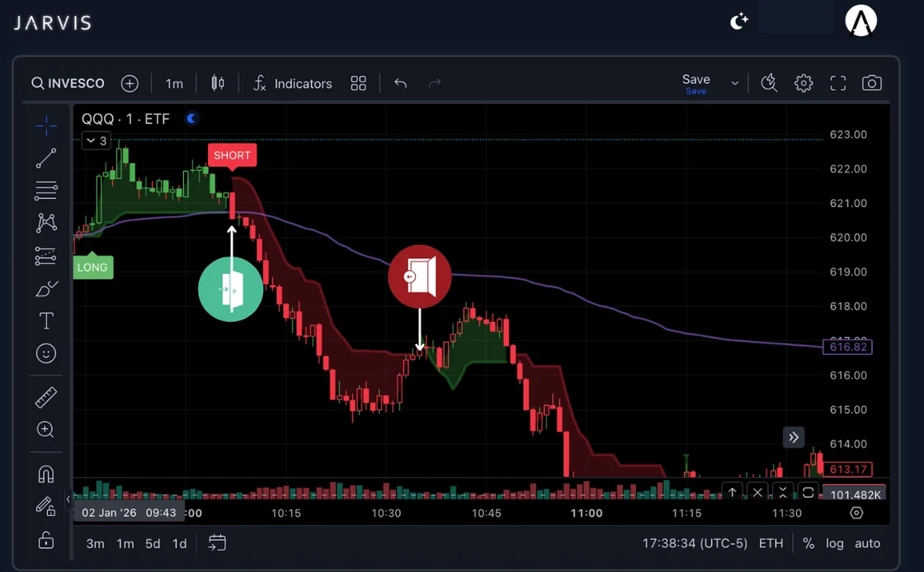Undo the last chart action
924x572 pixels.
pyautogui.click(x=401, y=83)
